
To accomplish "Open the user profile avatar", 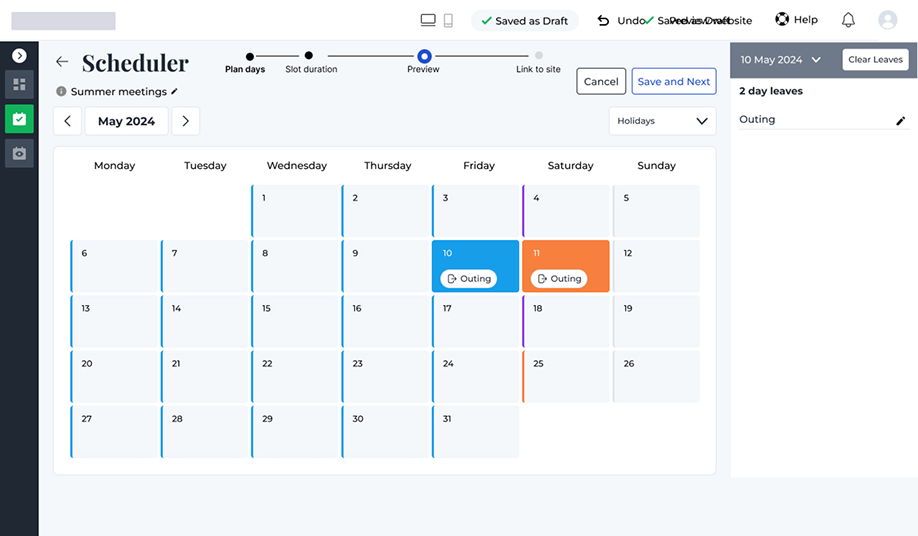I will tap(887, 20).
